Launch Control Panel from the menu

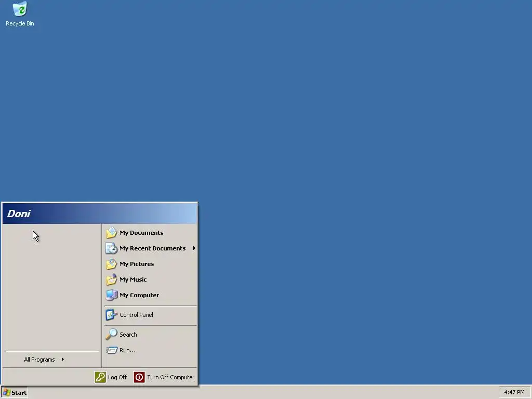[151, 315]
